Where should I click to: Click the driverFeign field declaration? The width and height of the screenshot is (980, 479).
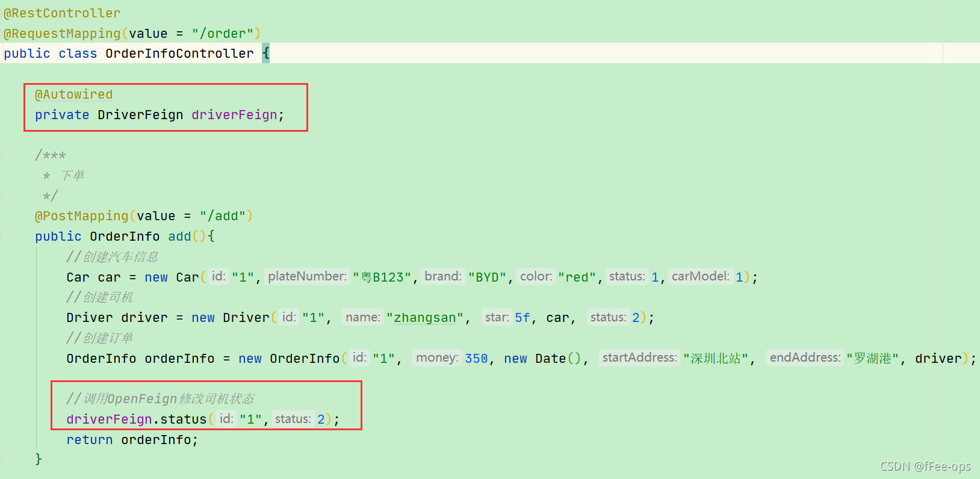[x=234, y=115]
